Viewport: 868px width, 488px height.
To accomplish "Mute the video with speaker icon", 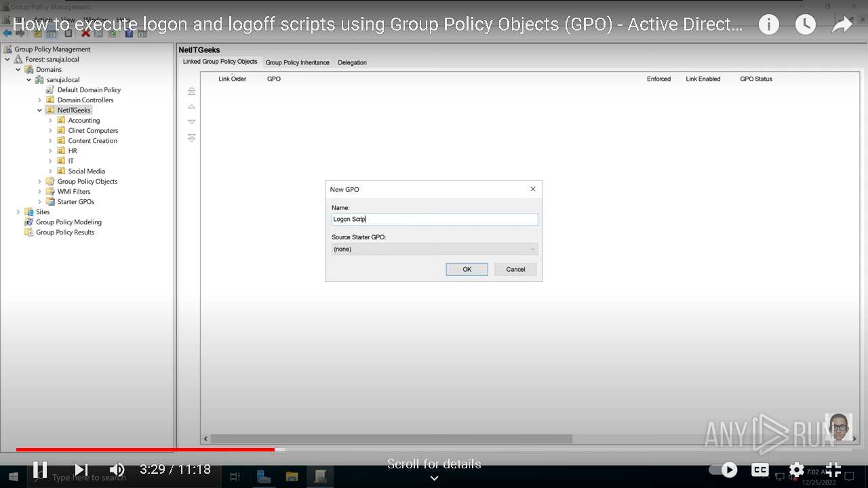I will (117, 470).
